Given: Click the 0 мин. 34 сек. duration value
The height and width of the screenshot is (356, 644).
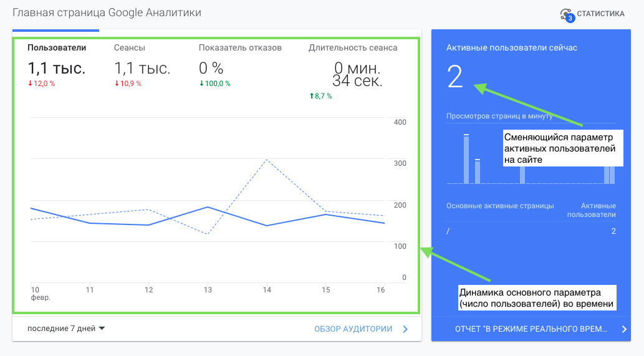Looking at the screenshot, I should pos(357,74).
